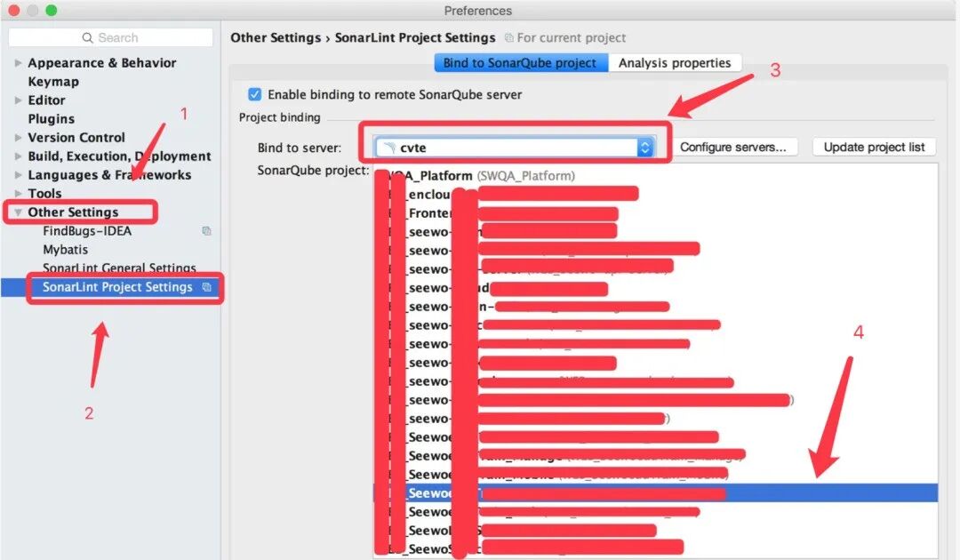Select Appearance & Behavior label
This screenshot has width=960, height=560.
[x=101, y=63]
